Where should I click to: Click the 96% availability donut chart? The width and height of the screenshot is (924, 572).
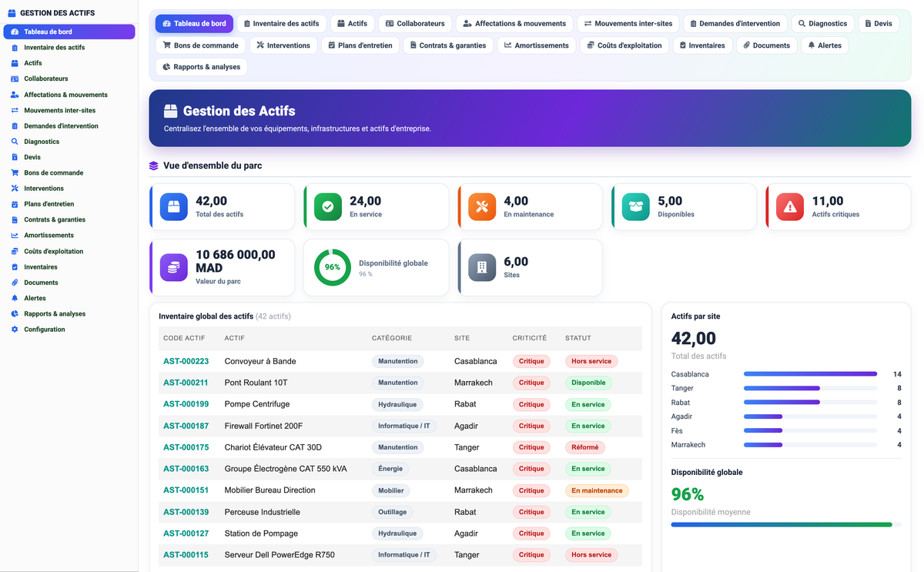pyautogui.click(x=333, y=267)
